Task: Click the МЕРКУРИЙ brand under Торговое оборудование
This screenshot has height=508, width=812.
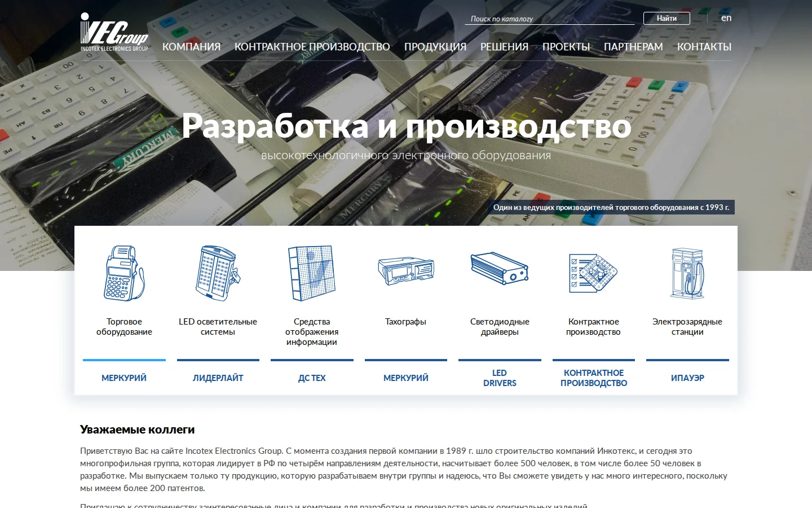Action: [x=124, y=378]
